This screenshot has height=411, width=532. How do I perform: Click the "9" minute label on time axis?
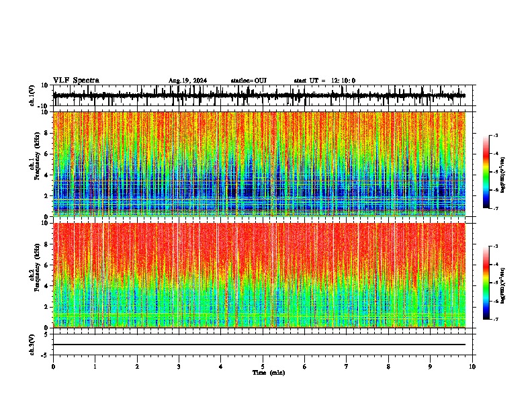click(x=430, y=367)
